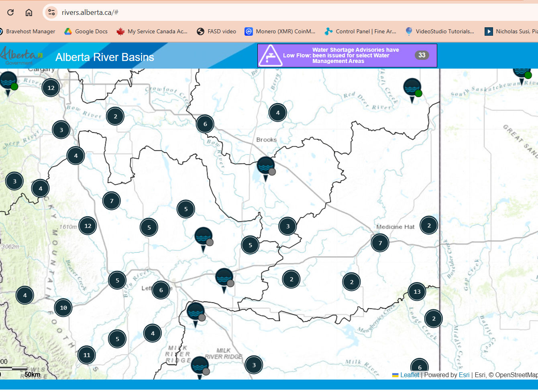Screen dimensions: 538x392
Task: Click the browser home icon
Action: (29, 12)
